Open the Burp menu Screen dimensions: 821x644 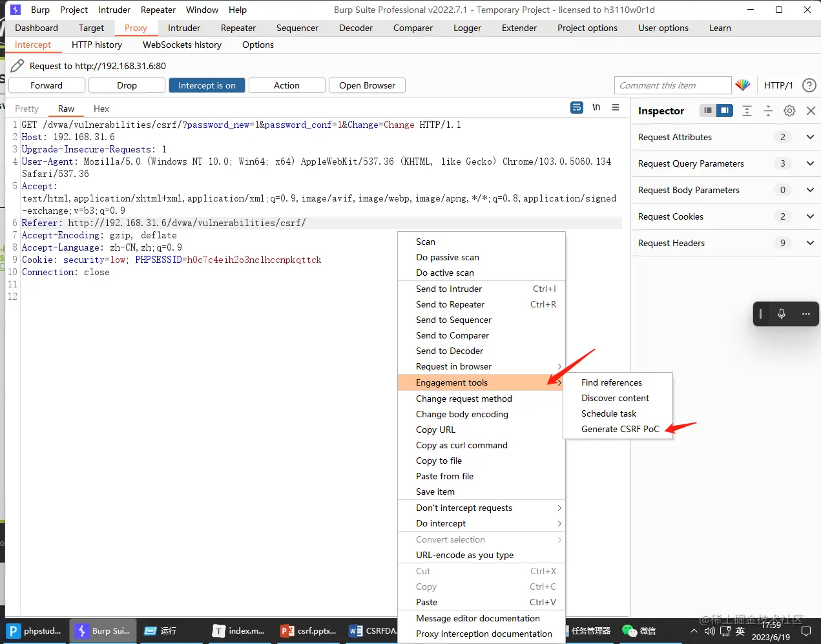pyautogui.click(x=40, y=10)
